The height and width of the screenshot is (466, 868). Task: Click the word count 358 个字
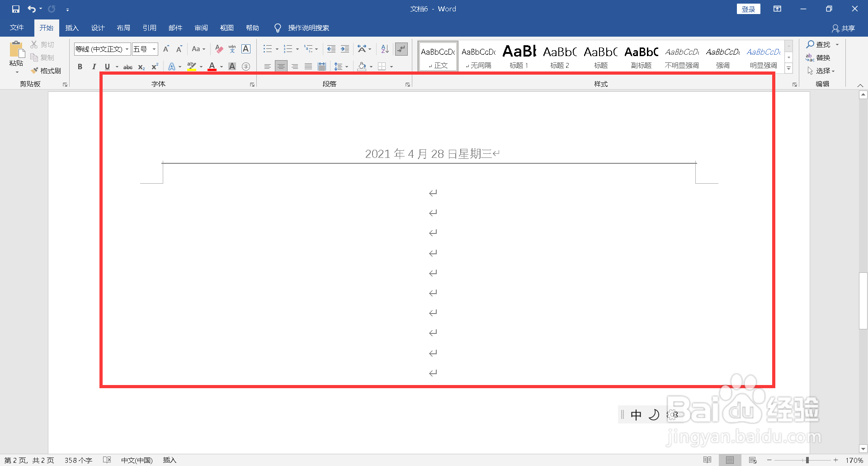[78, 460]
